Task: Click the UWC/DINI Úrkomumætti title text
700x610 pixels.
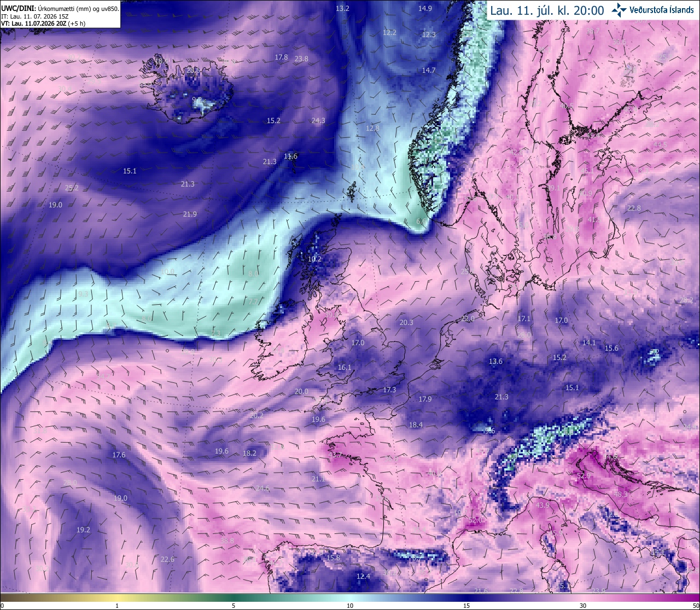Action: tap(60, 9)
